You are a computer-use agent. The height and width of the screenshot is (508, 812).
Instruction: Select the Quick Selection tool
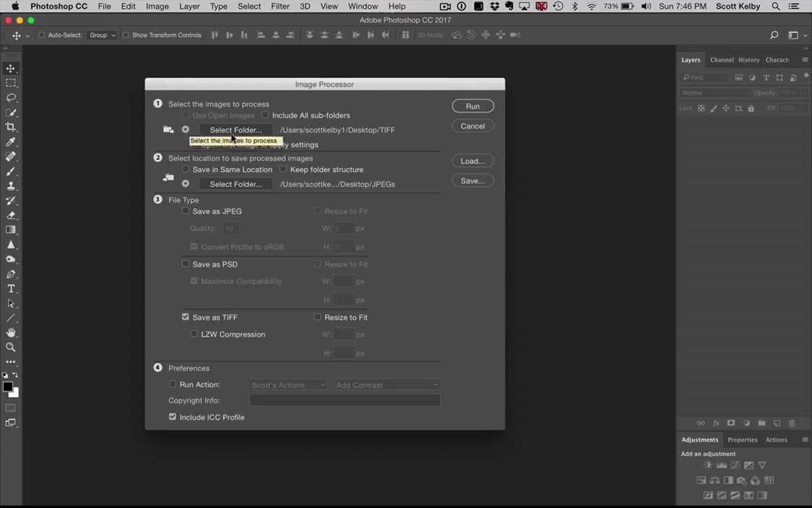[x=11, y=112]
